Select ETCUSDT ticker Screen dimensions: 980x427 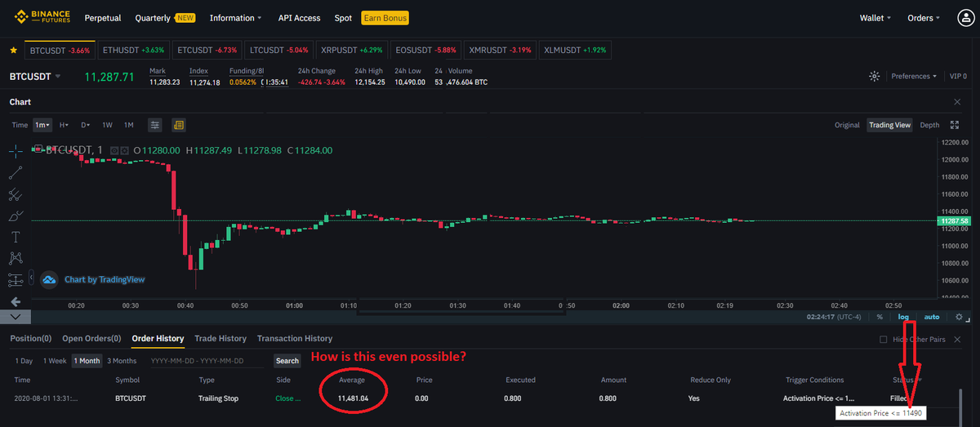[x=207, y=51]
